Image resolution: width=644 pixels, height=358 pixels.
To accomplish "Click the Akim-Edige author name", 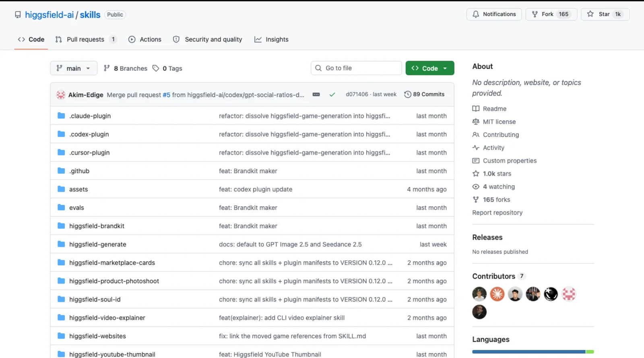I will pos(86,95).
